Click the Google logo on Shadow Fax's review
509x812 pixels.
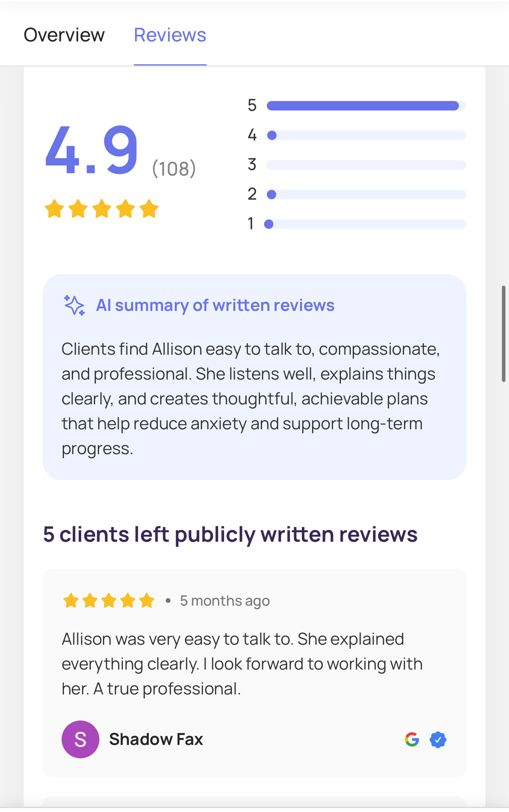(412, 739)
